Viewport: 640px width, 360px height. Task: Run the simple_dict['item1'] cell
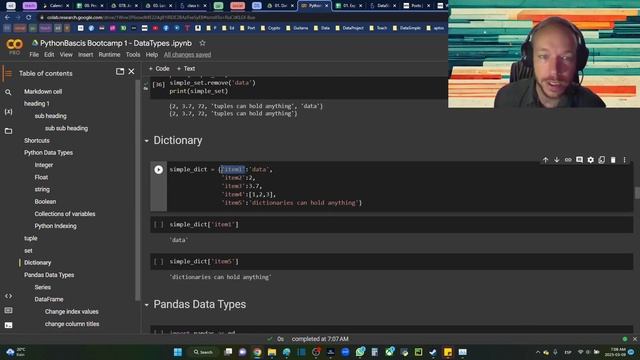159,224
